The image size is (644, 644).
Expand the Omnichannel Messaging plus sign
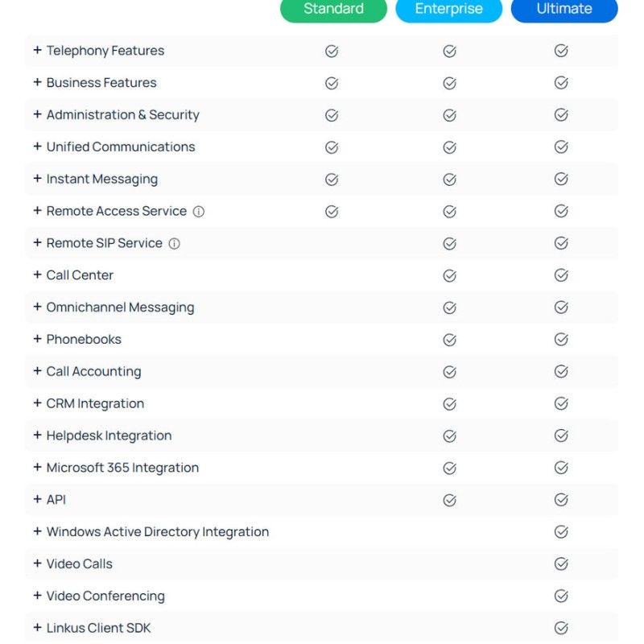point(37,307)
